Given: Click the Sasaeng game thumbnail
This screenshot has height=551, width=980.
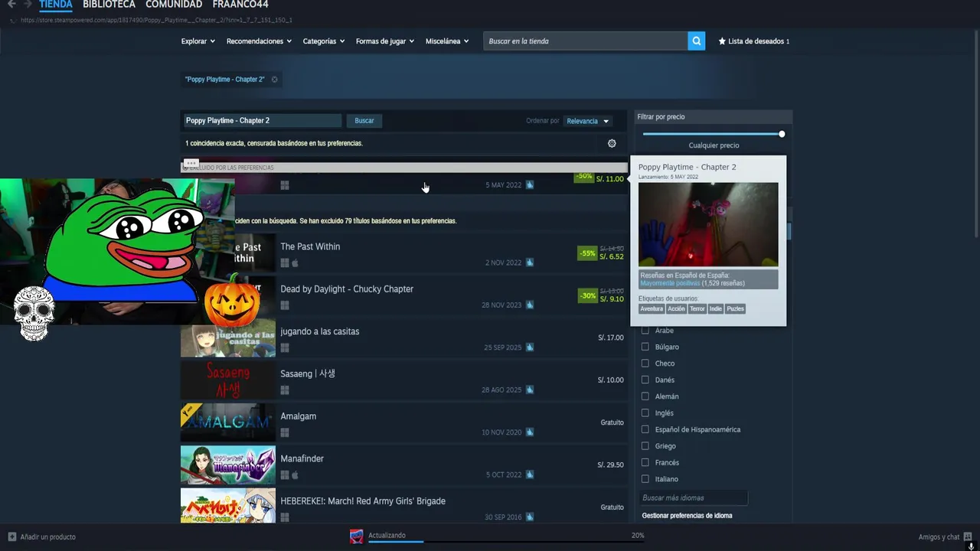Looking at the screenshot, I should pos(228,380).
